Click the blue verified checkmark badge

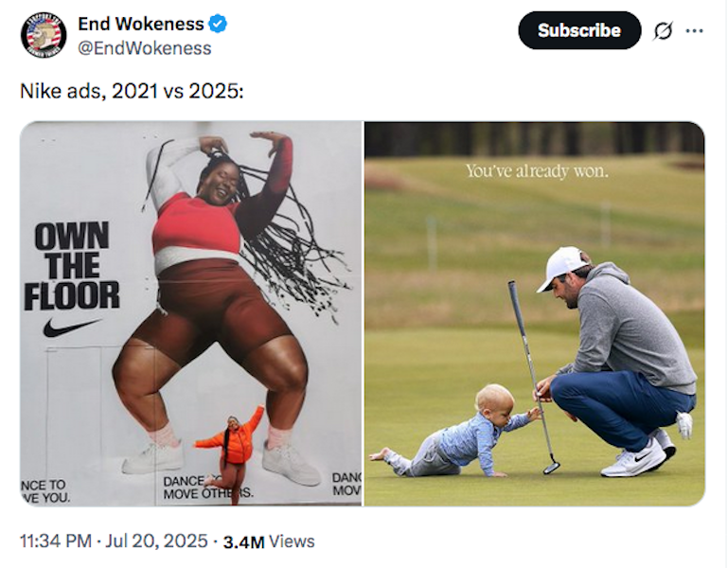218,24
